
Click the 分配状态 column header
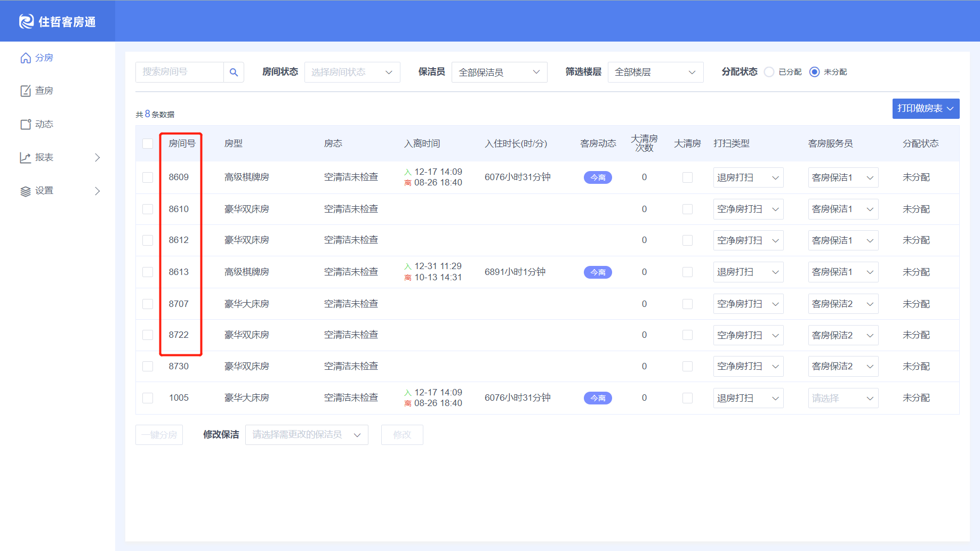[x=921, y=144]
